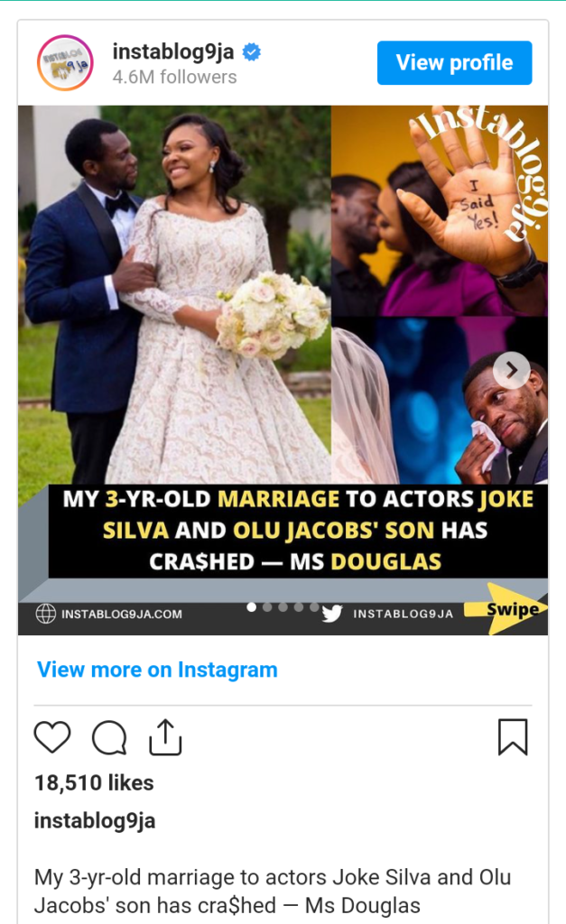566x924 pixels.
Task: Select last carousel dot indicator
Action: point(314,607)
